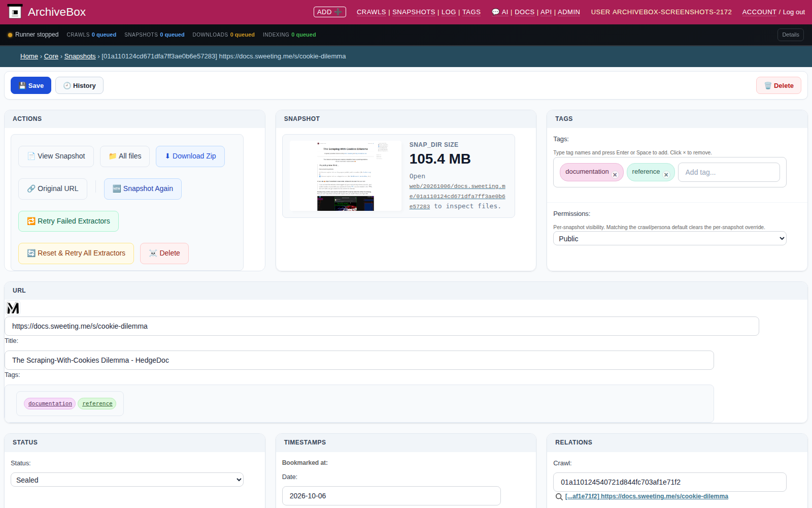Remove the documentation tag via its x
This screenshot has height=508, width=812.
pyautogui.click(x=615, y=175)
